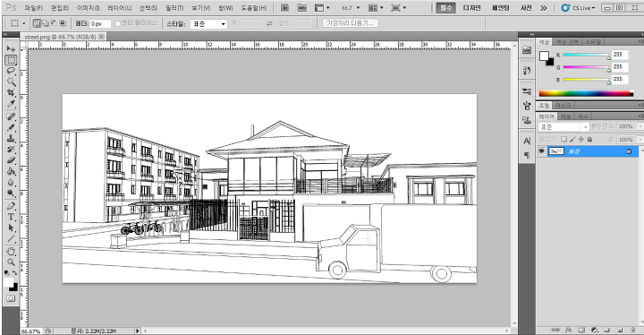Enable the 안티 앨리어스 checkbox
This screenshot has width=644, height=335.
click(117, 24)
